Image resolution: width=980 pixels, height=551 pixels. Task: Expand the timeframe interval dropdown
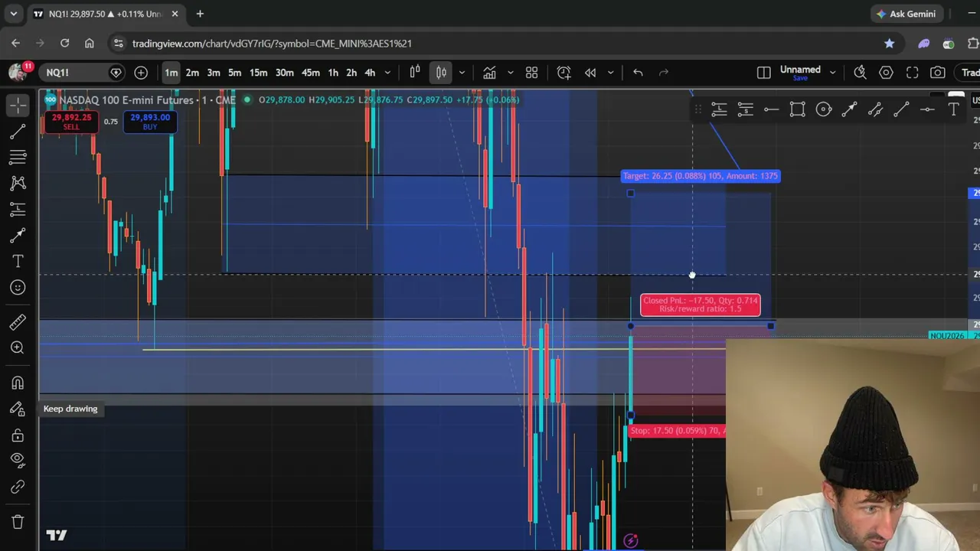coord(387,73)
